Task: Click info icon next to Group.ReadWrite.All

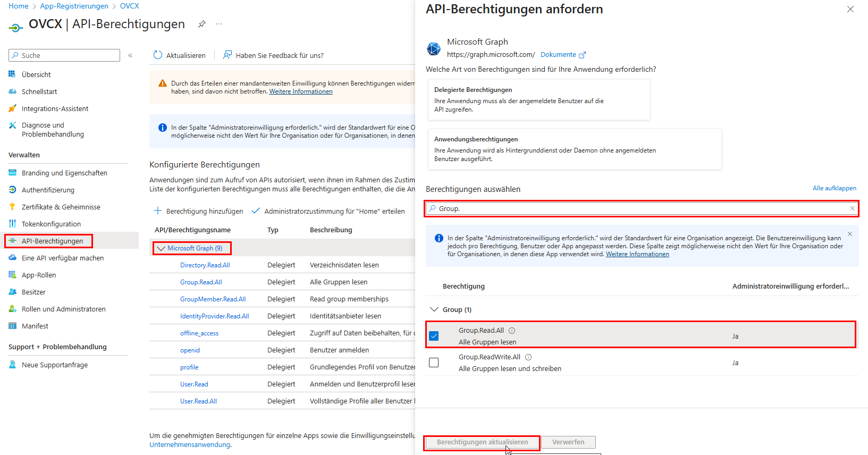Action: coord(528,357)
